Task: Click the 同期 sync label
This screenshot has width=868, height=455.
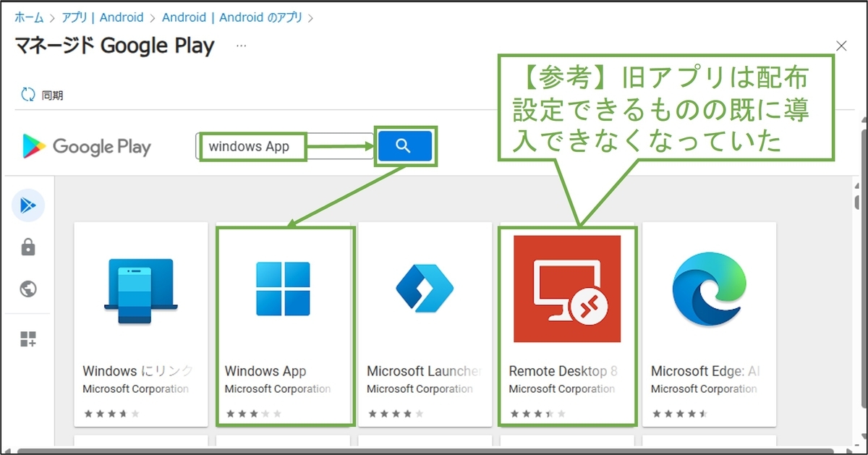Action: (53, 95)
